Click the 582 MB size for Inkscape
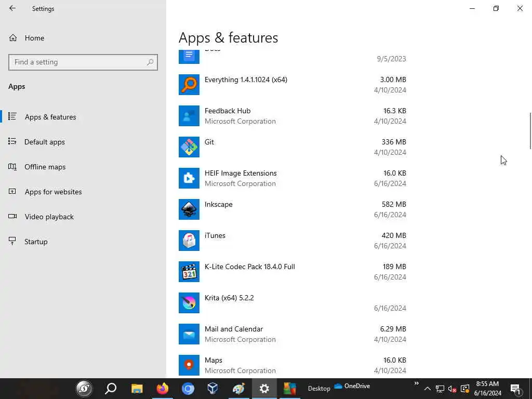Viewport: 532px width, 399px height. pos(394,204)
